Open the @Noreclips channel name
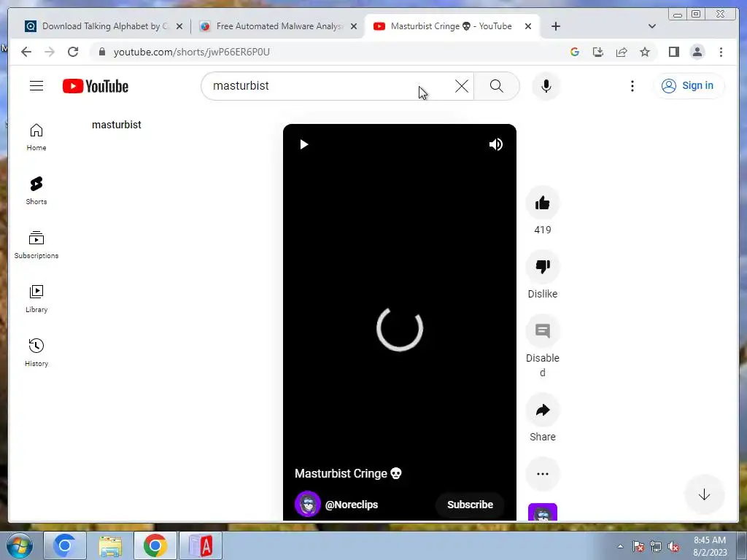The height and width of the screenshot is (560, 747). pyautogui.click(x=352, y=505)
